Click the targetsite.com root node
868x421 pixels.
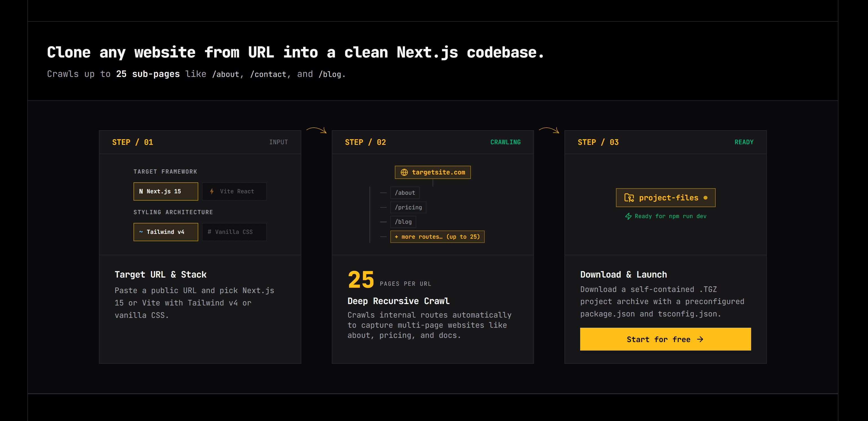433,172
